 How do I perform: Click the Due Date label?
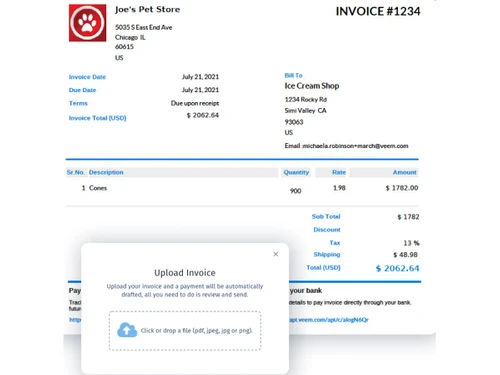pyautogui.click(x=82, y=90)
